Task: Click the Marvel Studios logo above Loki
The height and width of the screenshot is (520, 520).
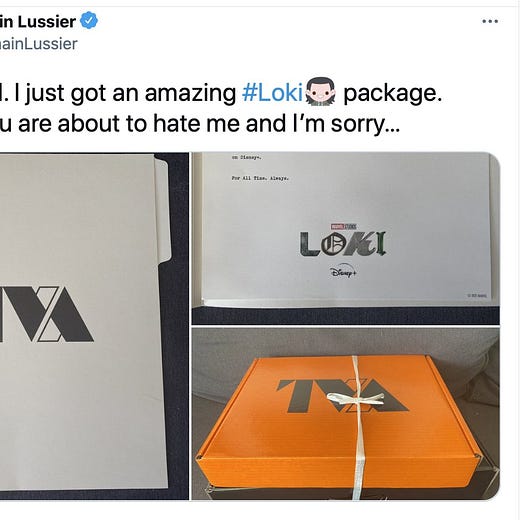Action: [x=343, y=227]
